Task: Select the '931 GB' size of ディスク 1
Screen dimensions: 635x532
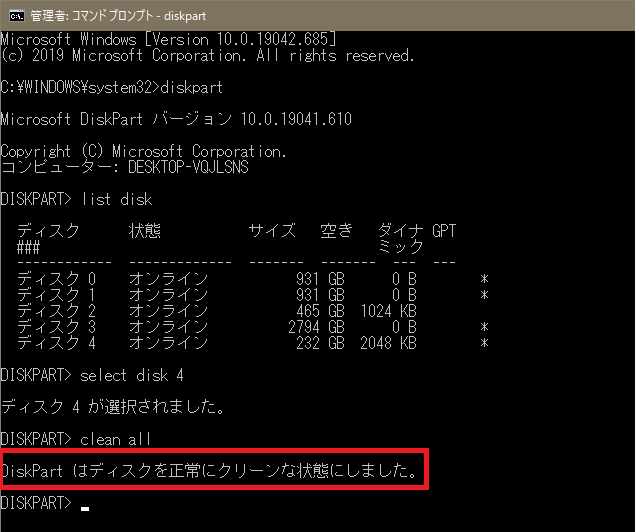Action: [320, 295]
